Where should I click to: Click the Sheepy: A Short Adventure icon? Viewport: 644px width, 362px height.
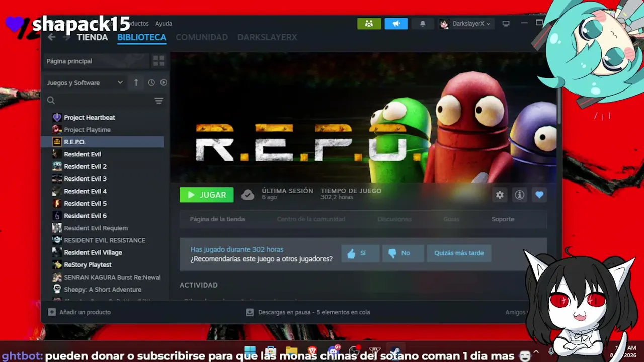point(57,289)
